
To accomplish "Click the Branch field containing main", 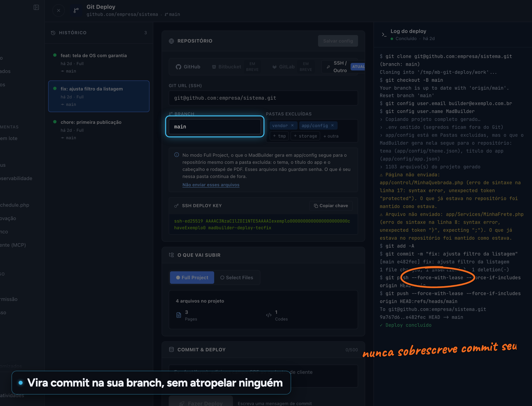I will click(x=215, y=126).
